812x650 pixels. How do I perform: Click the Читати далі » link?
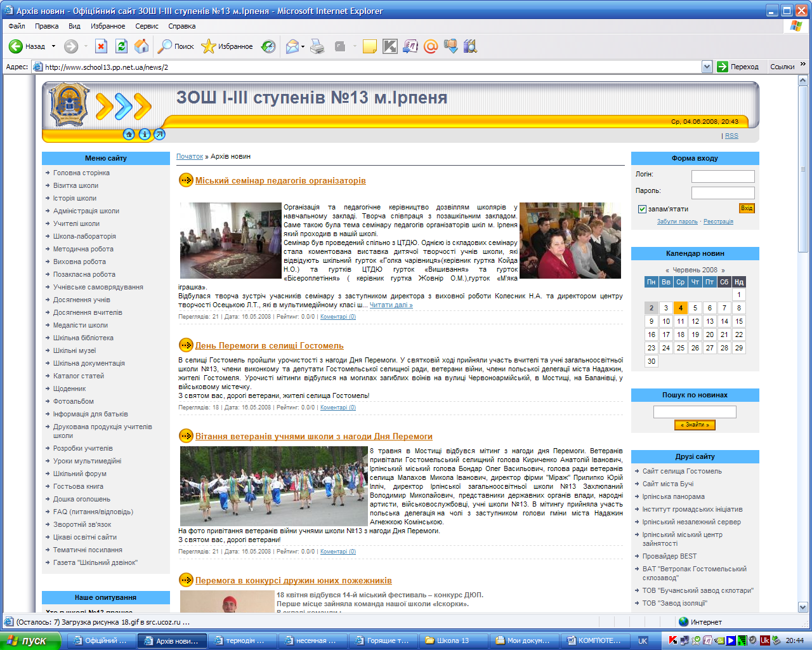(x=391, y=305)
